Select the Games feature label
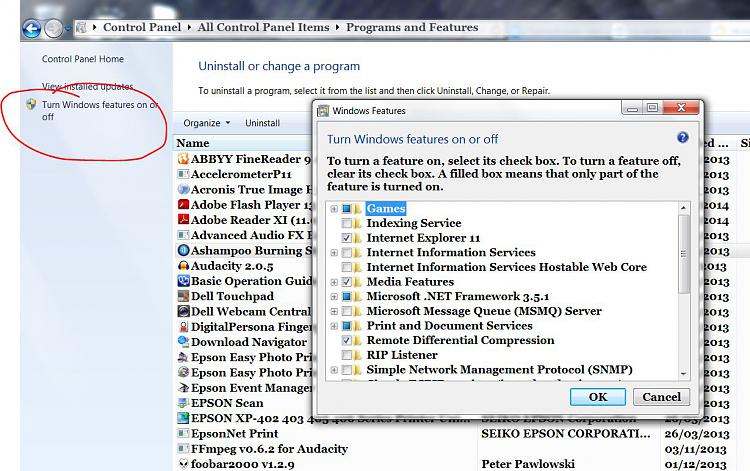The height and width of the screenshot is (471, 750). click(x=386, y=208)
